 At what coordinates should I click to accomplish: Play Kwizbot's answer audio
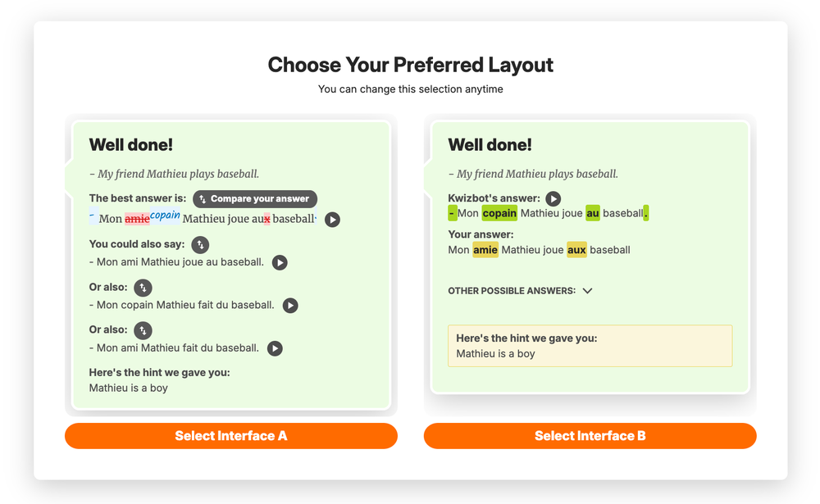(x=553, y=198)
